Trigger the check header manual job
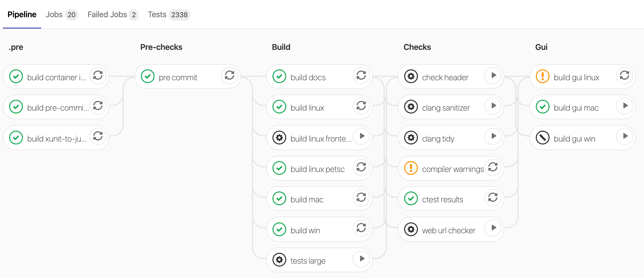The image size is (644, 278). pos(493,76)
